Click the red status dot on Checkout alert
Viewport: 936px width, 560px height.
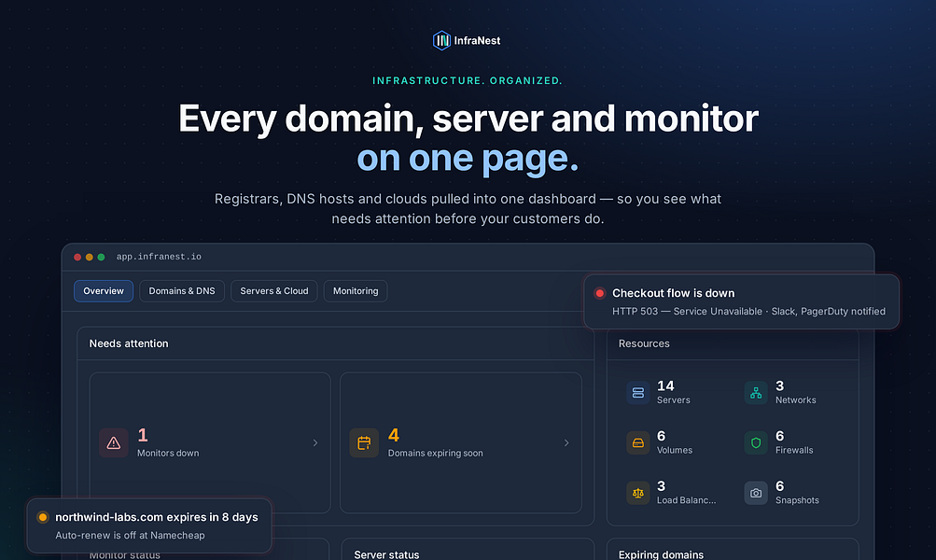pyautogui.click(x=599, y=293)
